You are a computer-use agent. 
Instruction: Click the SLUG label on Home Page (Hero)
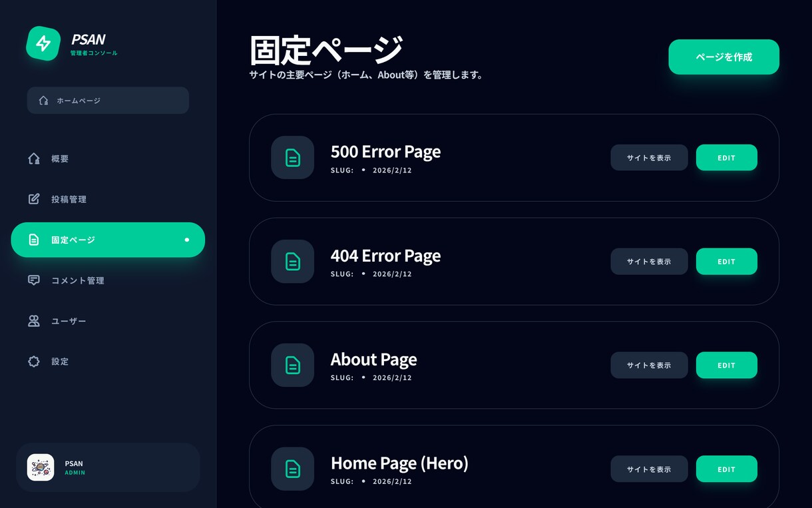click(342, 481)
